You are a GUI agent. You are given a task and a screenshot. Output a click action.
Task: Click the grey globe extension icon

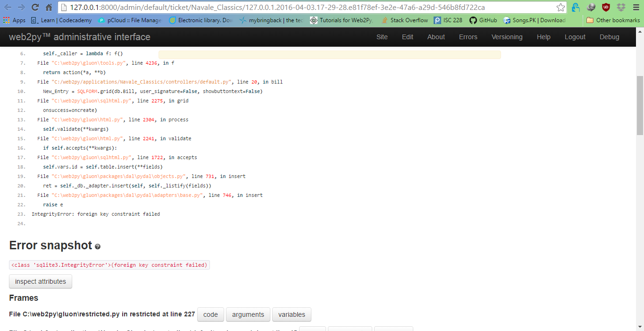[591, 8]
